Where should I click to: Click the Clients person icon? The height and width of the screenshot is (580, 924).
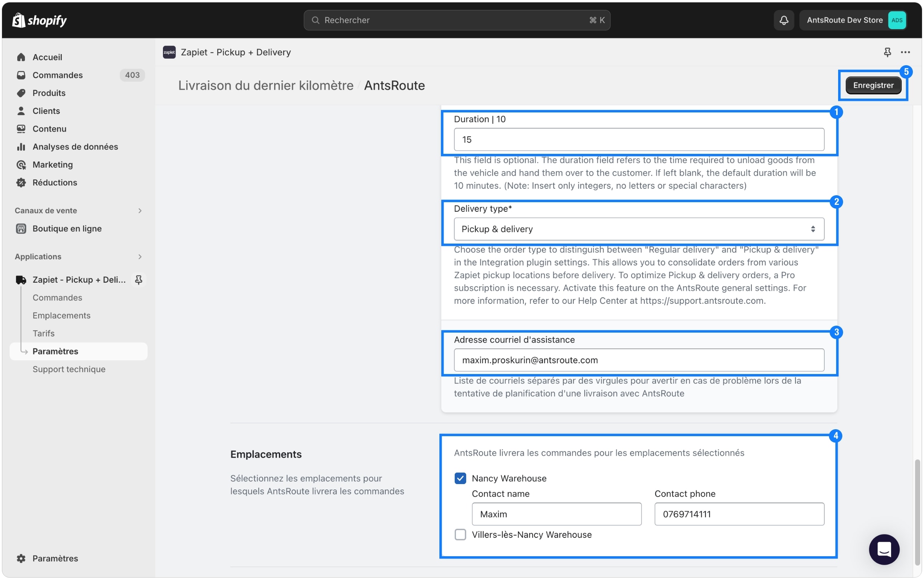pos(21,111)
